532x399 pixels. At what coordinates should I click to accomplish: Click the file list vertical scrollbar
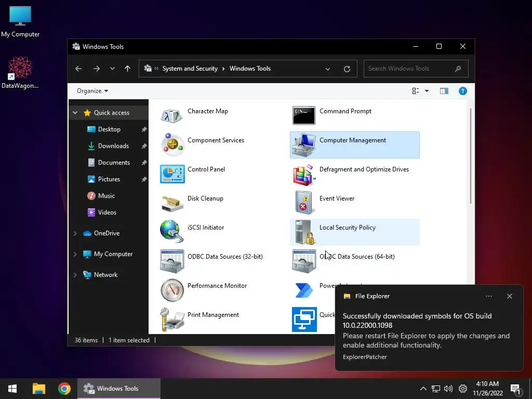click(471, 156)
